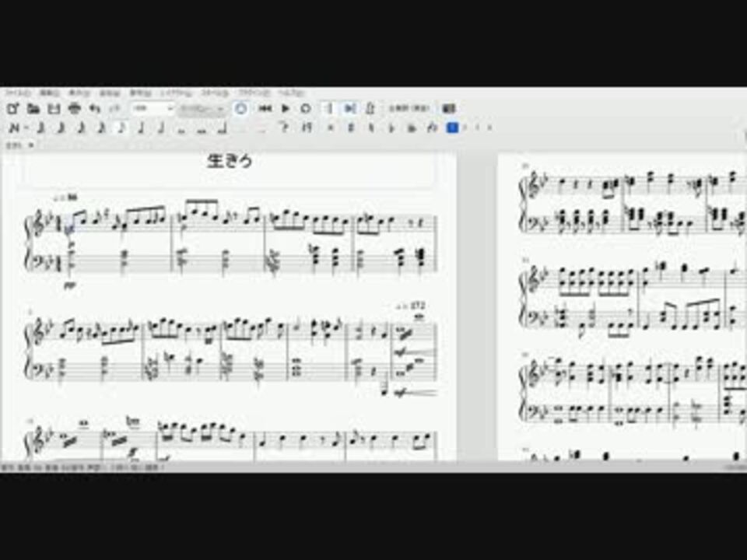Select the quarter note duration
Screen dimensions: 747x560
pos(141,128)
